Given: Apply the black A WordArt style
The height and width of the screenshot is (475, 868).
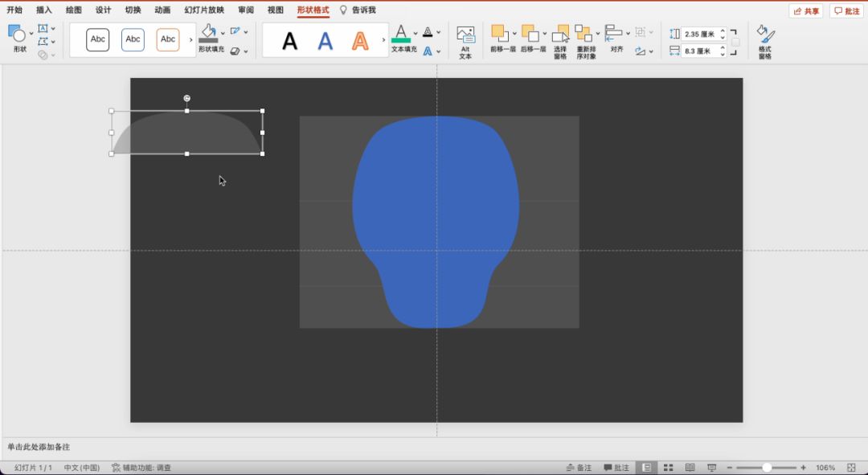Looking at the screenshot, I should click(290, 41).
